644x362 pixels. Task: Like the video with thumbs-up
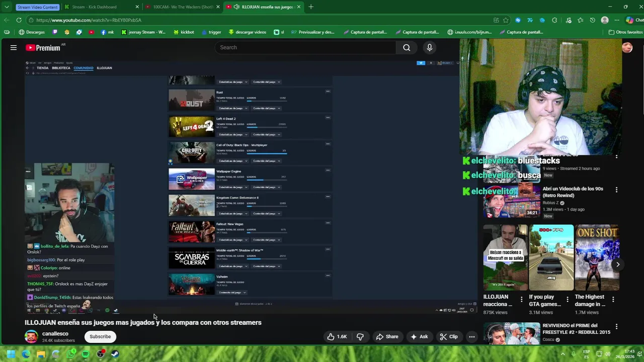337,337
